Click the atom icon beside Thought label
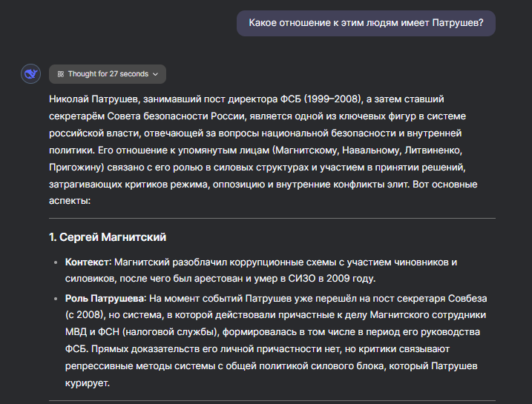 60,74
